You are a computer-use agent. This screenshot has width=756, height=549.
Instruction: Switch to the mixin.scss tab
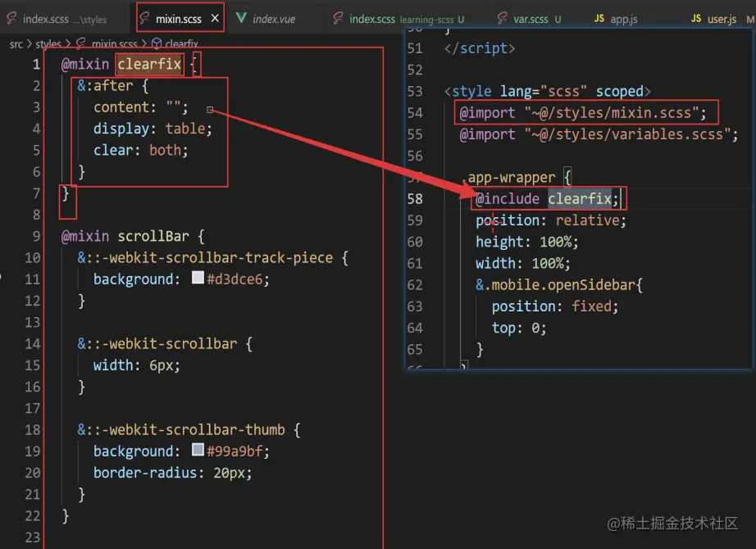pyautogui.click(x=180, y=18)
